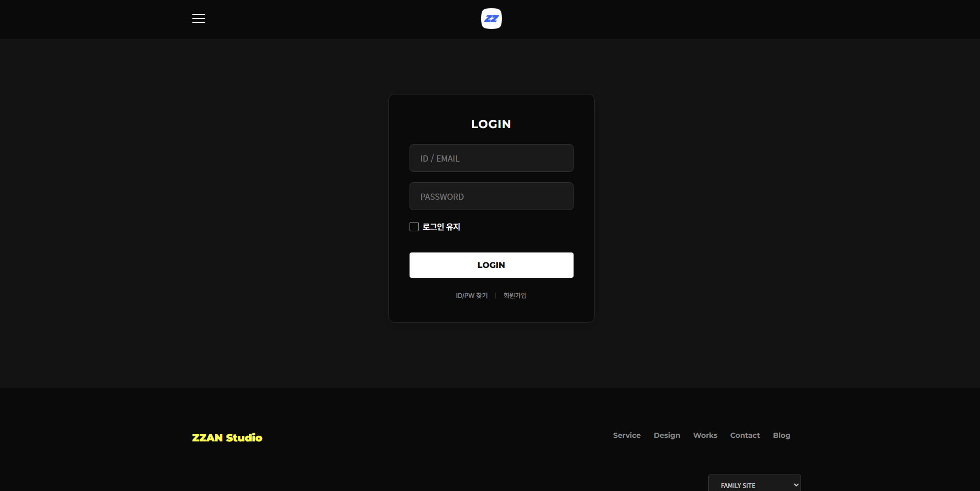Click the divider between 찾기 and 회원가입
980x491 pixels.
click(496, 295)
